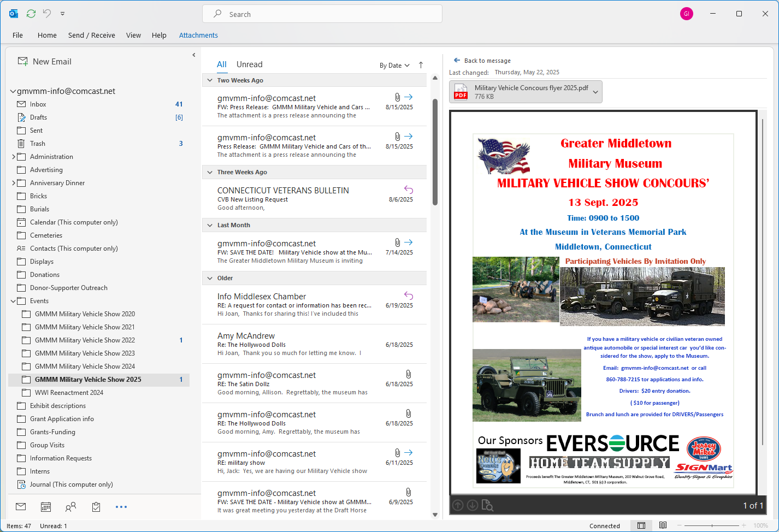Click the Undo arrow in title bar

coord(47,14)
